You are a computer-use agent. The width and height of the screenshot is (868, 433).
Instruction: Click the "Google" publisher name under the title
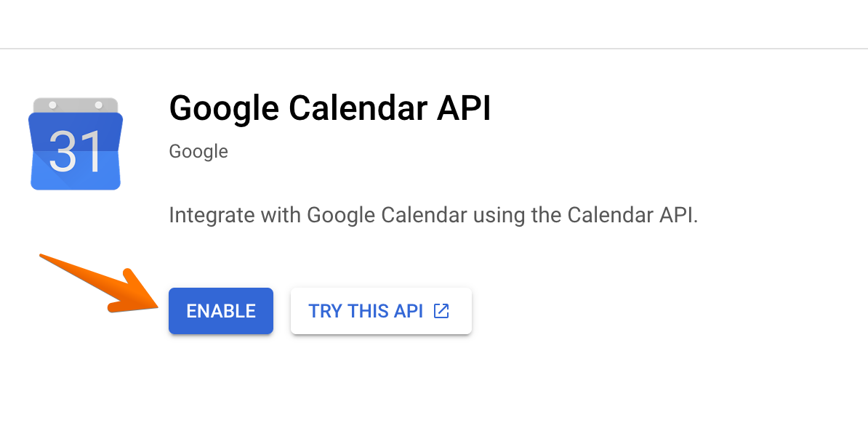198,151
